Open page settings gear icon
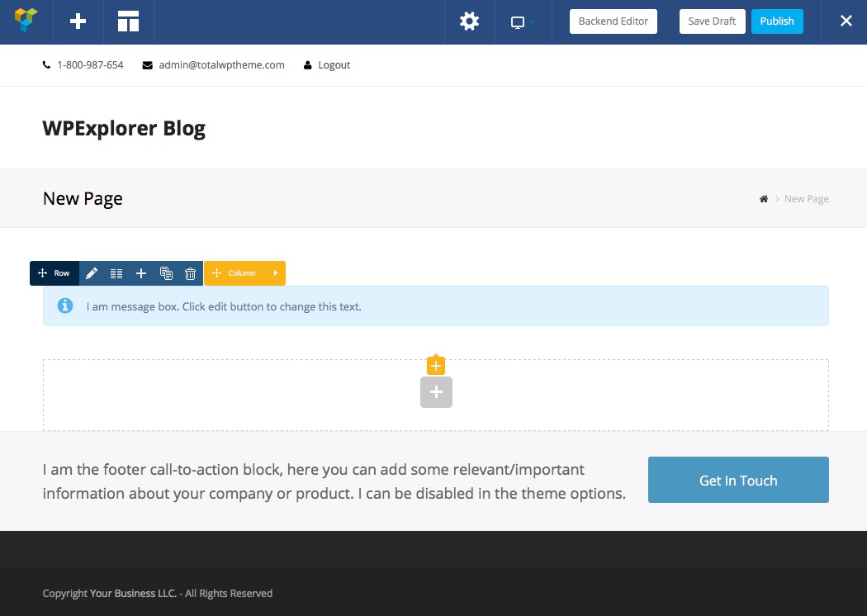This screenshot has height=616, width=867. tap(470, 21)
